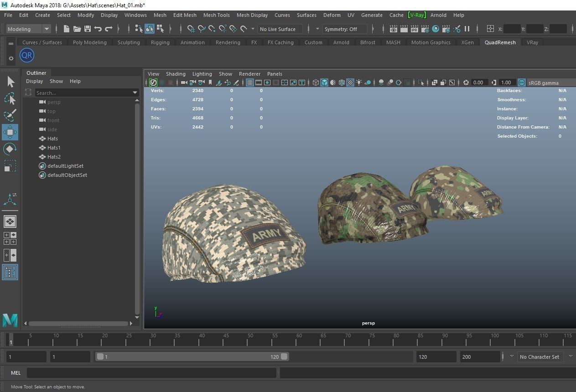Choose the Lasso Select tool
The height and width of the screenshot is (392, 576).
coord(10,99)
